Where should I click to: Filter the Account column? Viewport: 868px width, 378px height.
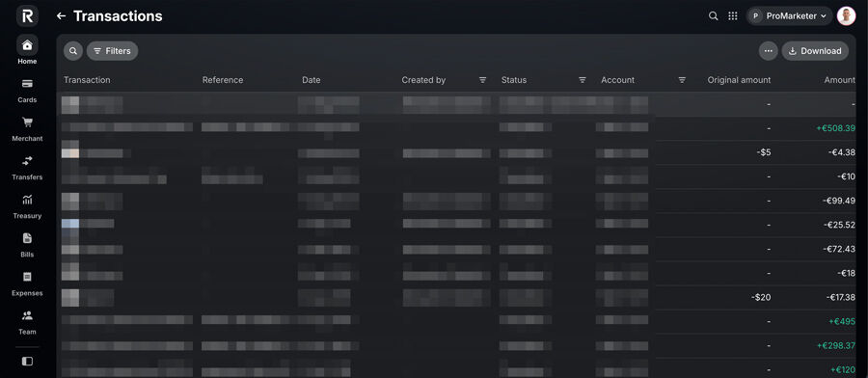coord(682,80)
